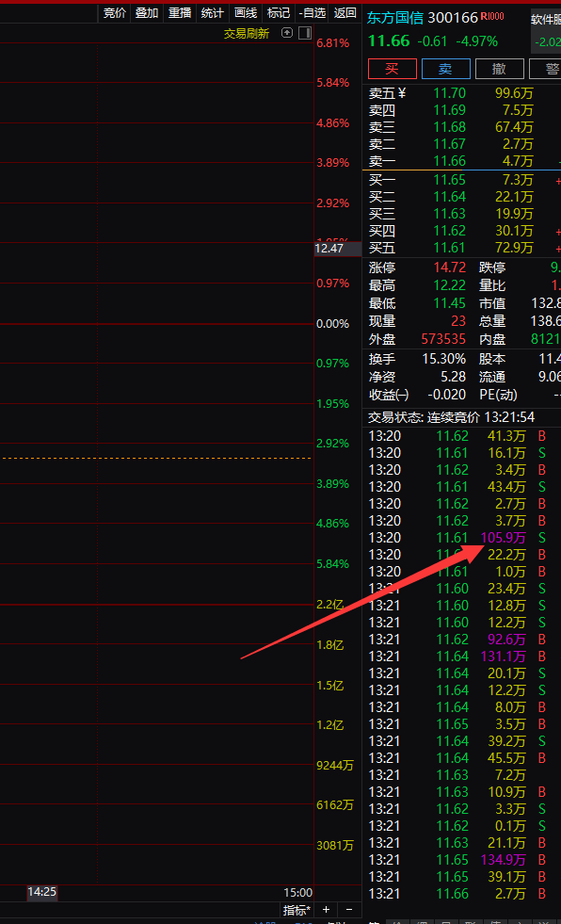Click the 标记 mark toolbar item
Viewport: 561px width, 924px height.
[279, 13]
